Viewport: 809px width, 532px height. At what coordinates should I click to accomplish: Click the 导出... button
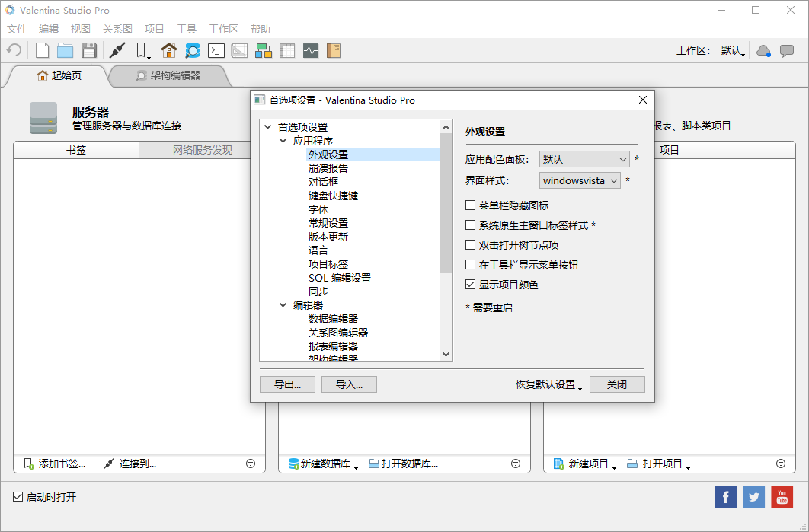point(287,384)
